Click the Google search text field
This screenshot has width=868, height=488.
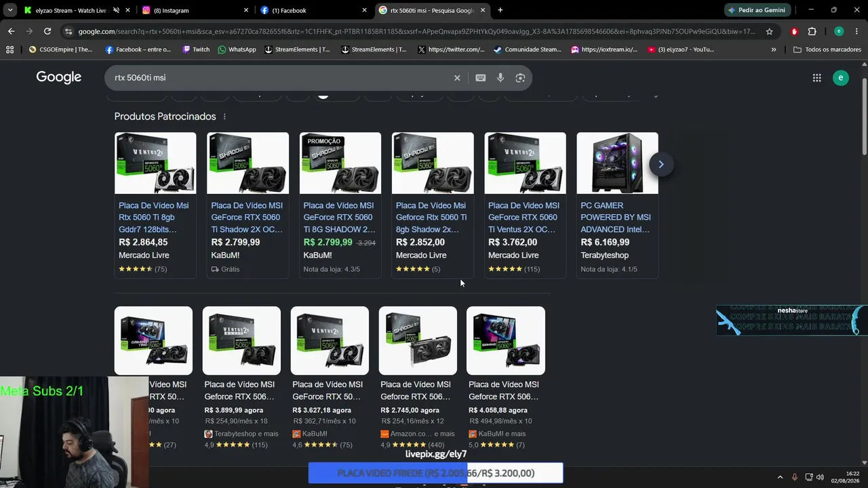(278, 78)
